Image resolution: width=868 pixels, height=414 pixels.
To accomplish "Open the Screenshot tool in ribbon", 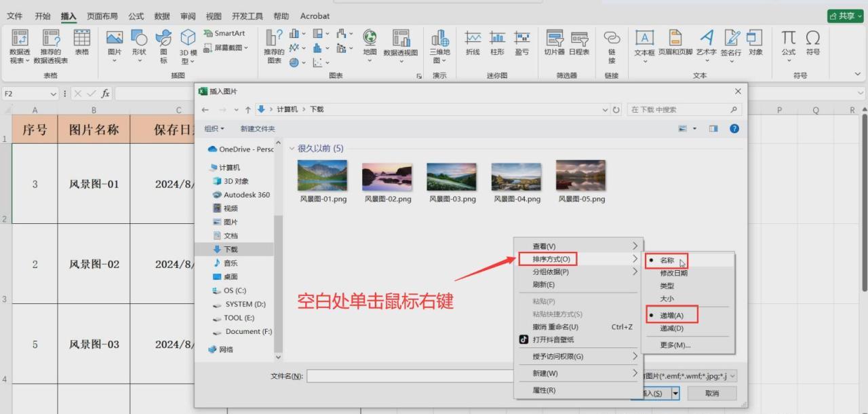I will [x=226, y=48].
